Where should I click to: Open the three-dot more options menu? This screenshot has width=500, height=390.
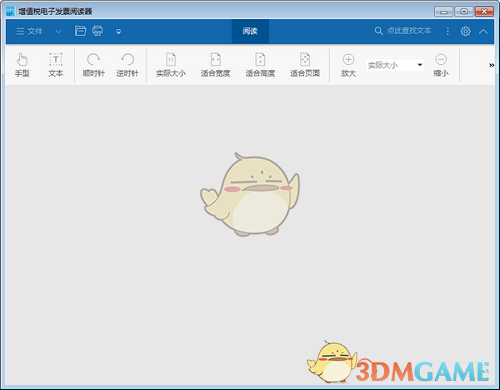[x=448, y=31]
